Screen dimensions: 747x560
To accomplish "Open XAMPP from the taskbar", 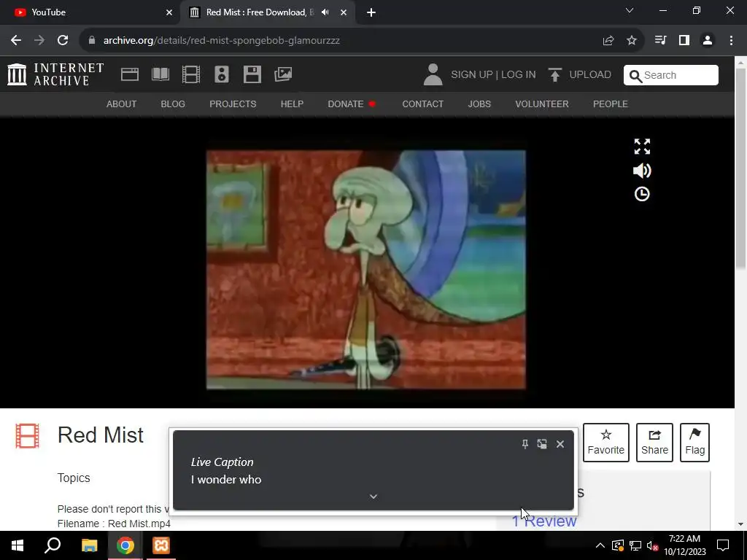I will [x=161, y=545].
